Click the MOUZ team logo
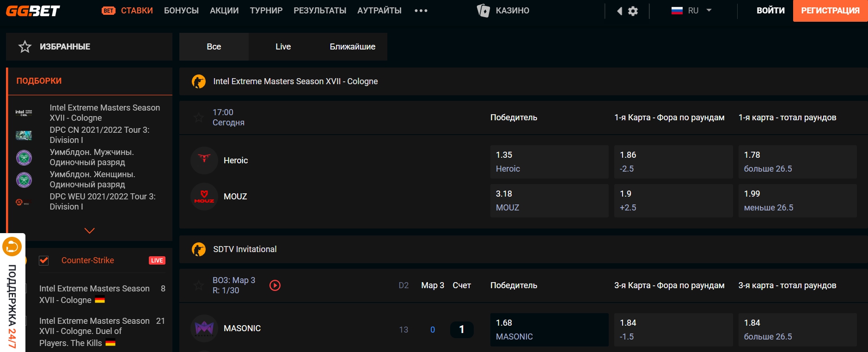 click(204, 197)
